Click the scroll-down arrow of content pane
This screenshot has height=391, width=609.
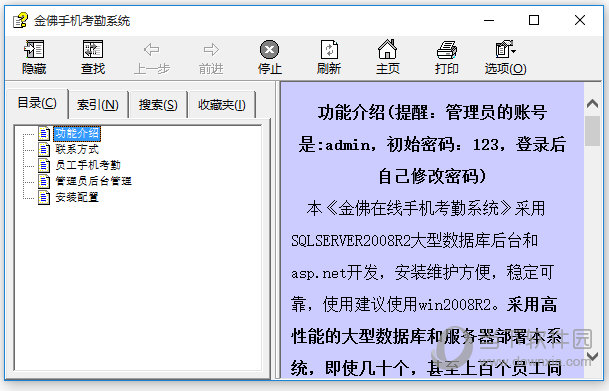(x=592, y=356)
